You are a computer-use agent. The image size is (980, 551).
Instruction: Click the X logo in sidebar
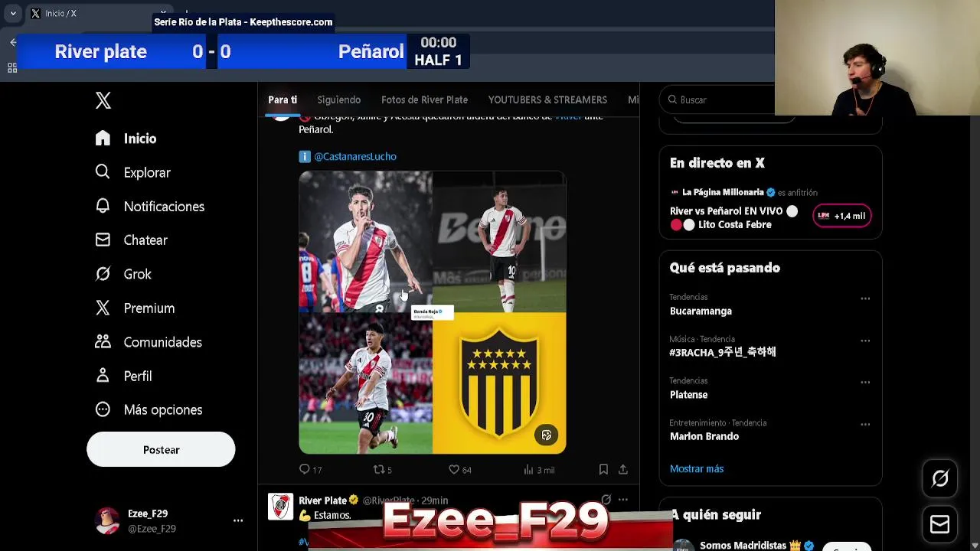point(103,100)
